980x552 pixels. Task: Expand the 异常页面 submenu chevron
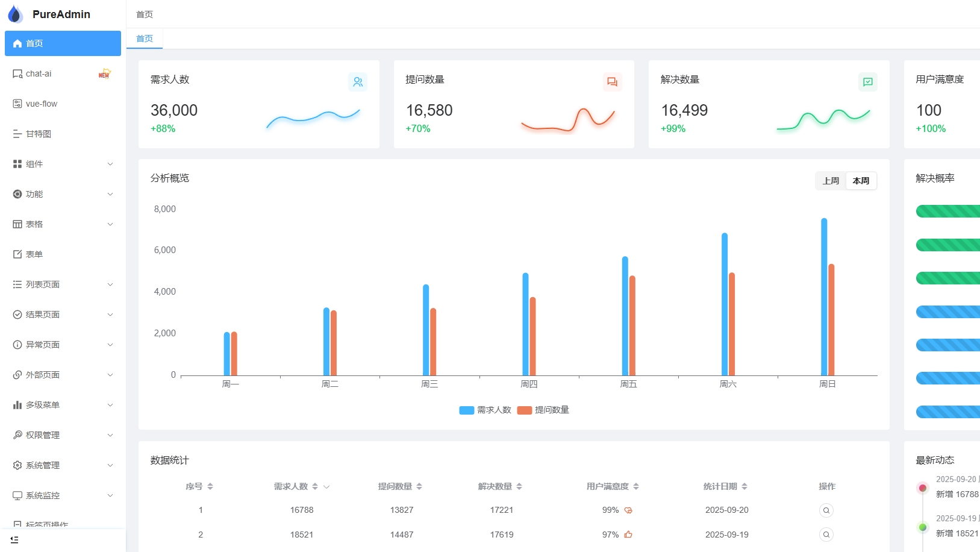click(x=110, y=345)
